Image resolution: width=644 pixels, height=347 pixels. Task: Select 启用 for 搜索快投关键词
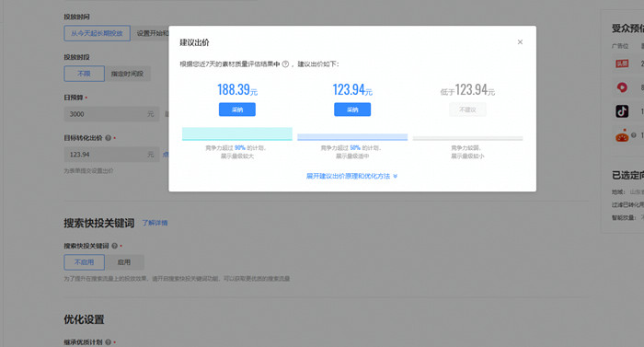124,262
